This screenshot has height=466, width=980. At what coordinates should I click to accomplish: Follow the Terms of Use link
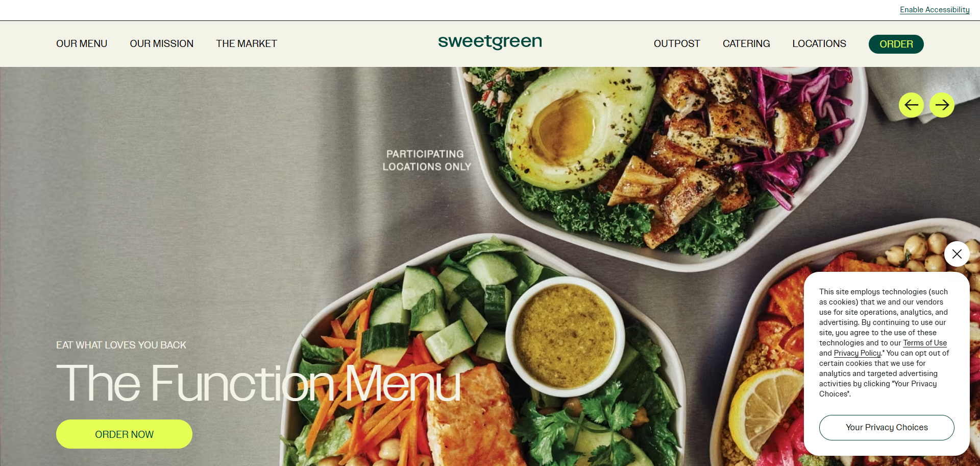[925, 343]
